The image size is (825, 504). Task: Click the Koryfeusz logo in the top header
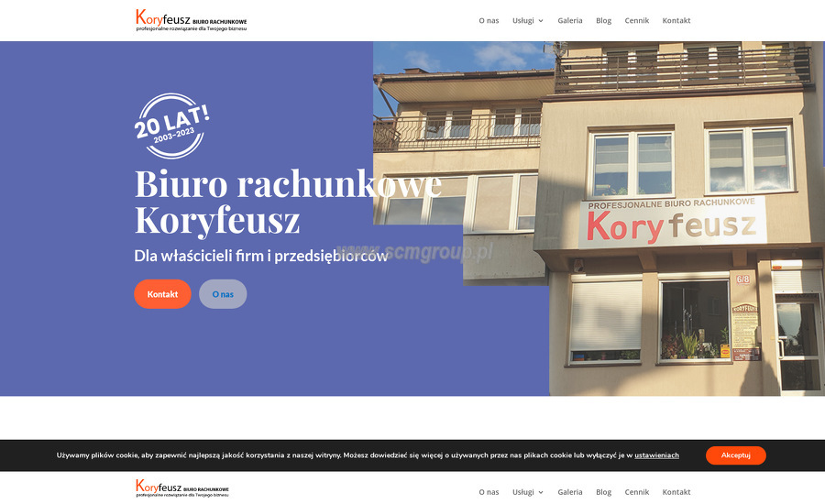(x=191, y=20)
